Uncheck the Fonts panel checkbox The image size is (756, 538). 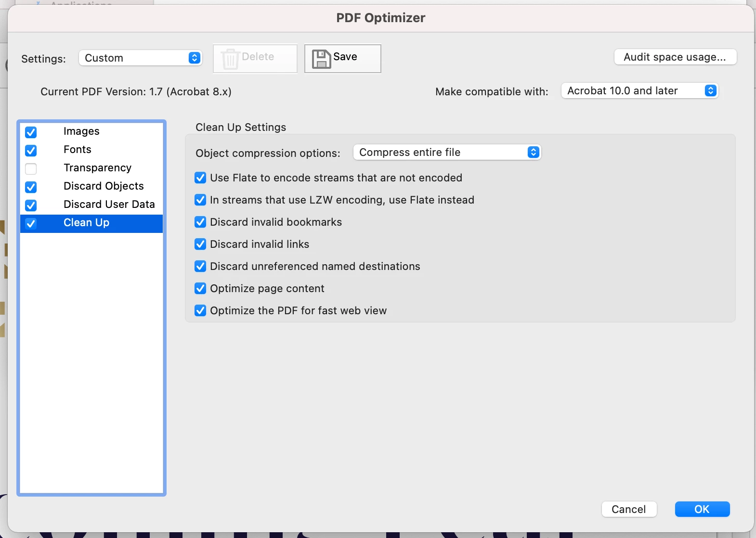pos(31,150)
